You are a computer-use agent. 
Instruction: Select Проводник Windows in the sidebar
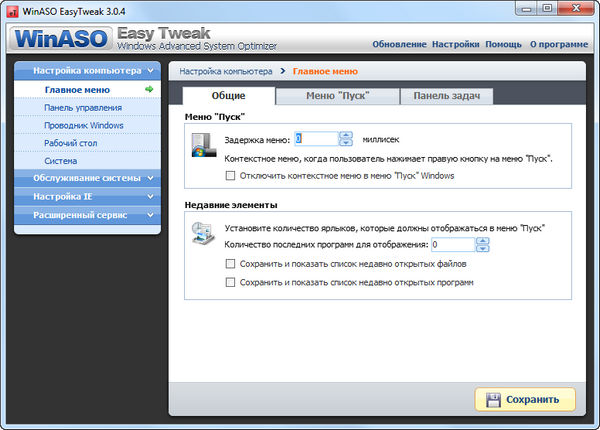(84, 125)
